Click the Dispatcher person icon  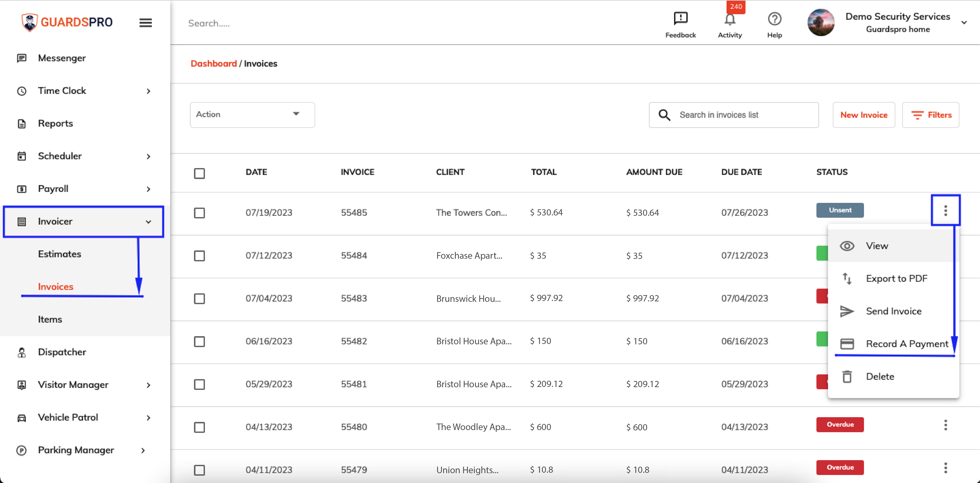click(x=22, y=352)
